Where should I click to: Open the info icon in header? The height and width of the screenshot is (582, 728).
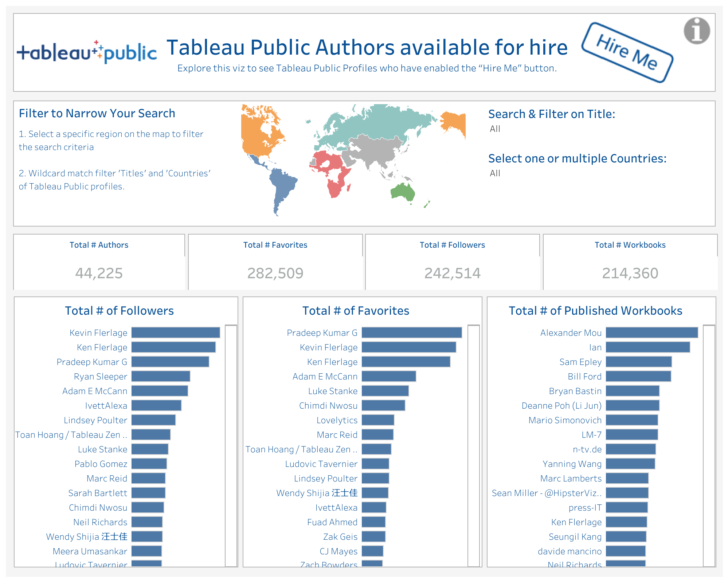[x=696, y=31]
